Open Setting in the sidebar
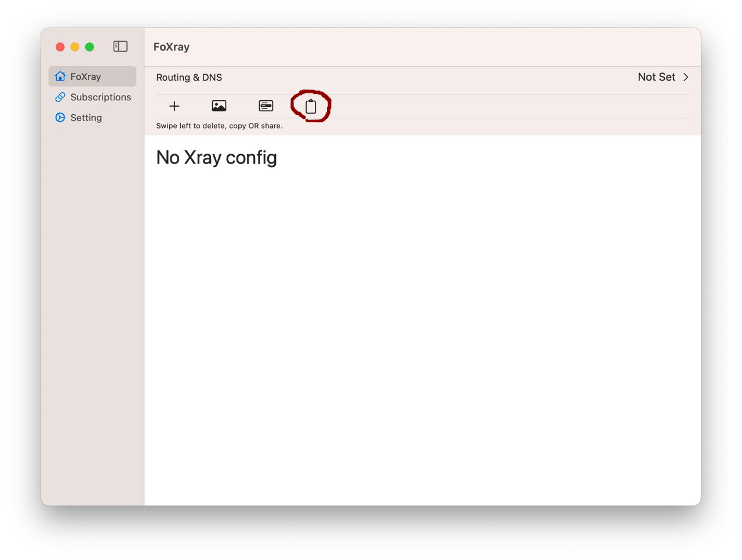This screenshot has height=560, width=742. coord(93,118)
